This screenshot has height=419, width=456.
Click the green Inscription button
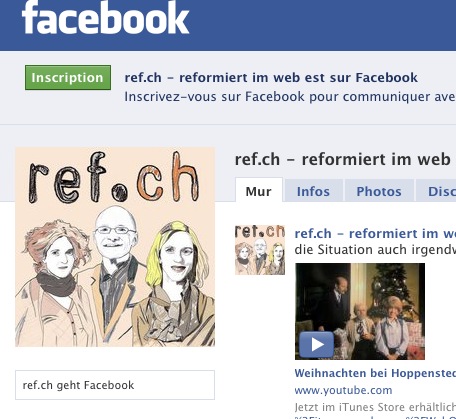pos(68,78)
